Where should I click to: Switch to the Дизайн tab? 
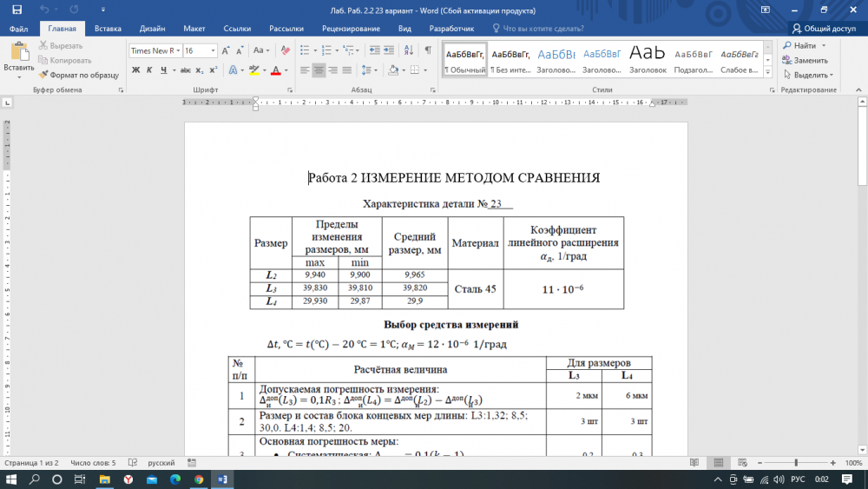coord(152,29)
